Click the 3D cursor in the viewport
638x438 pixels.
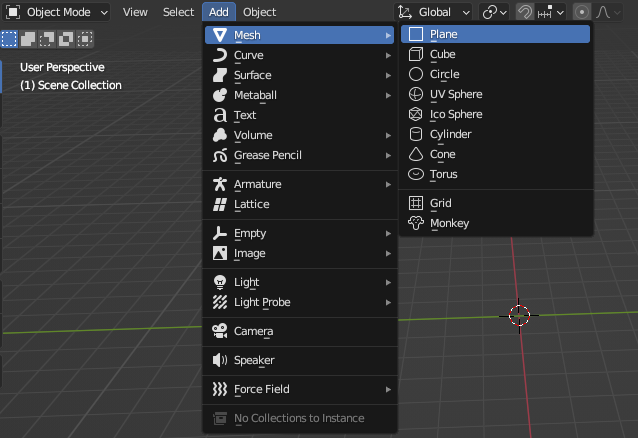519,315
